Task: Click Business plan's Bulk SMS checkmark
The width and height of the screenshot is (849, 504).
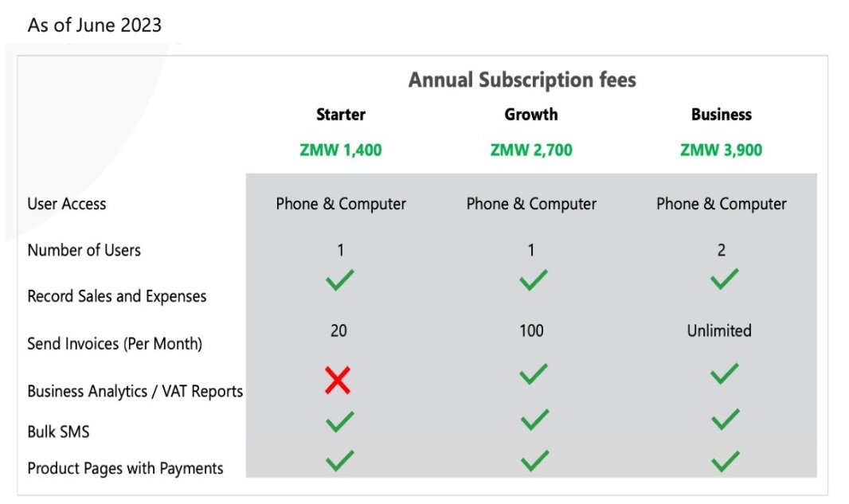Action: pos(726,420)
